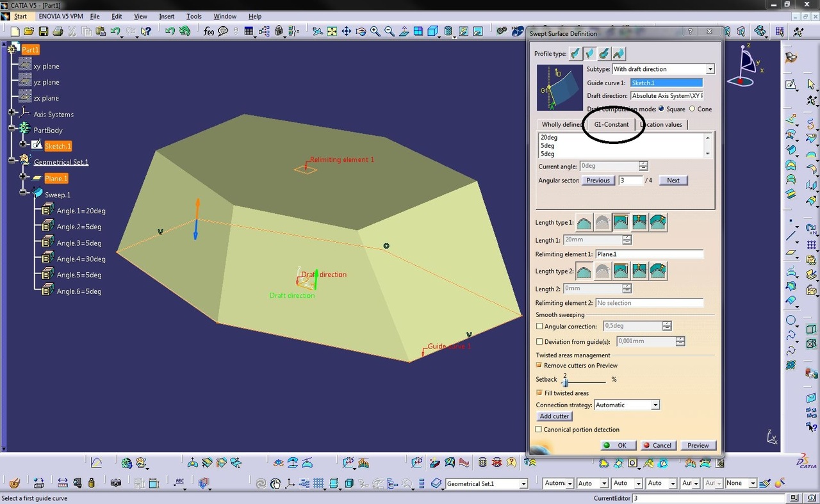The image size is (820, 504).
Task: Click the Design Table icon
Action: [249, 31]
